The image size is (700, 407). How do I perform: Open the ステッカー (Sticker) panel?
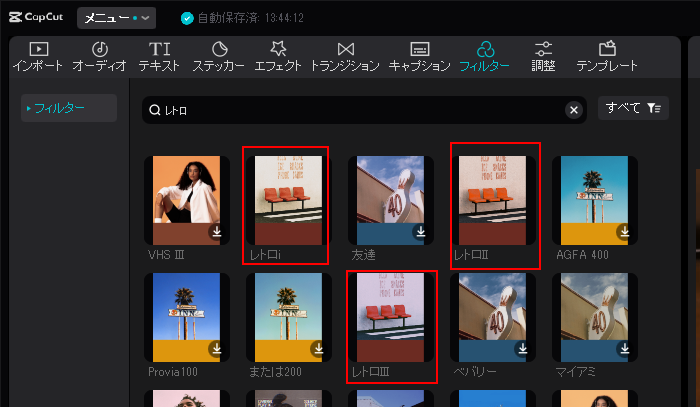tap(220, 56)
